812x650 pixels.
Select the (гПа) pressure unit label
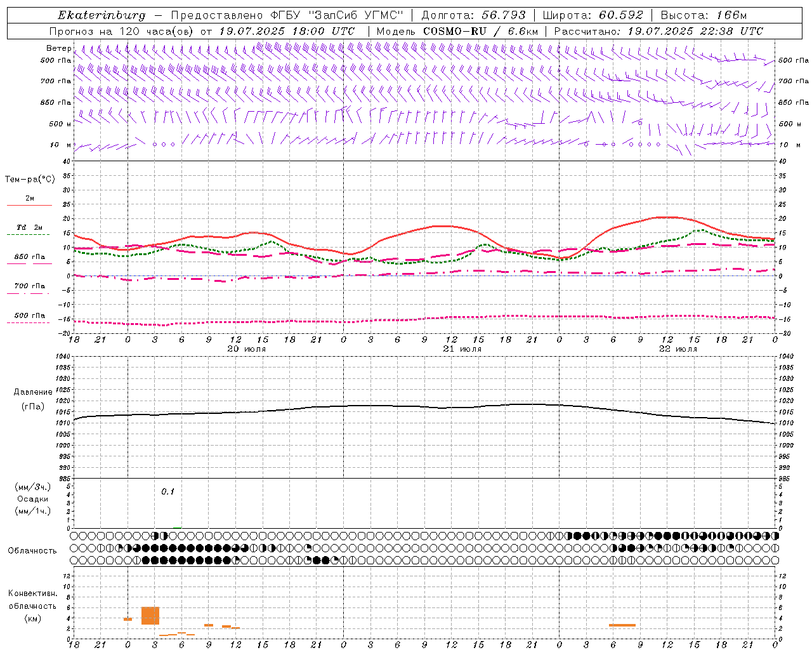(33, 406)
